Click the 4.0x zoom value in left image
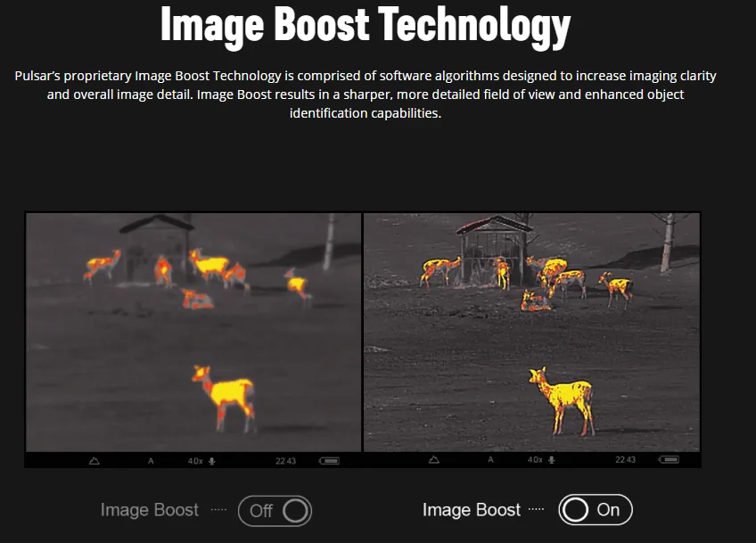The width and height of the screenshot is (756, 543). (195, 461)
